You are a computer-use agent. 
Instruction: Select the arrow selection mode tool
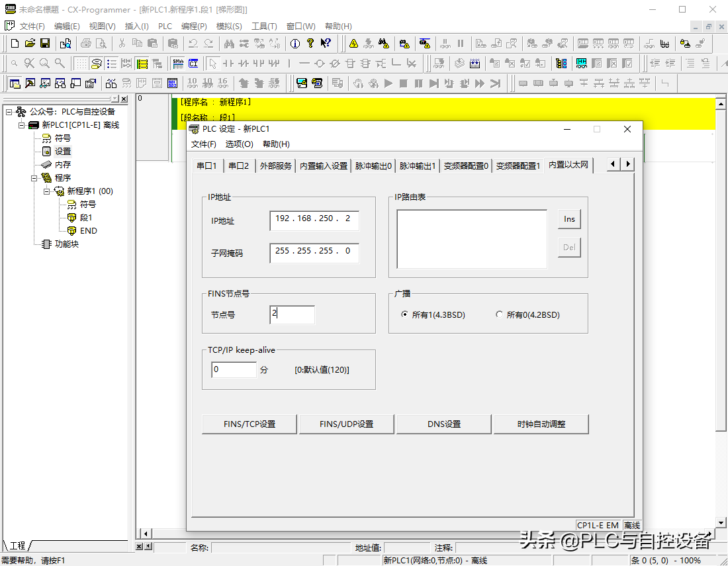212,64
